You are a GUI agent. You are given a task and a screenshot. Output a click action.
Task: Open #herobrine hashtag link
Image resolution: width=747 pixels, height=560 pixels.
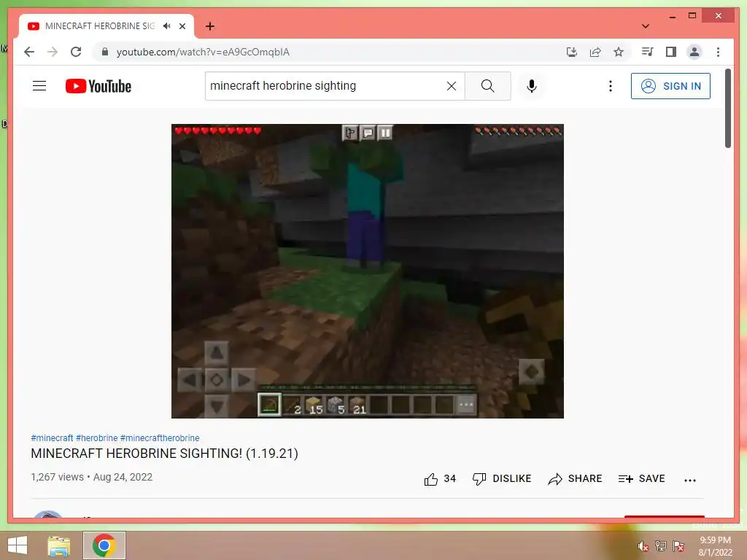[97, 437]
